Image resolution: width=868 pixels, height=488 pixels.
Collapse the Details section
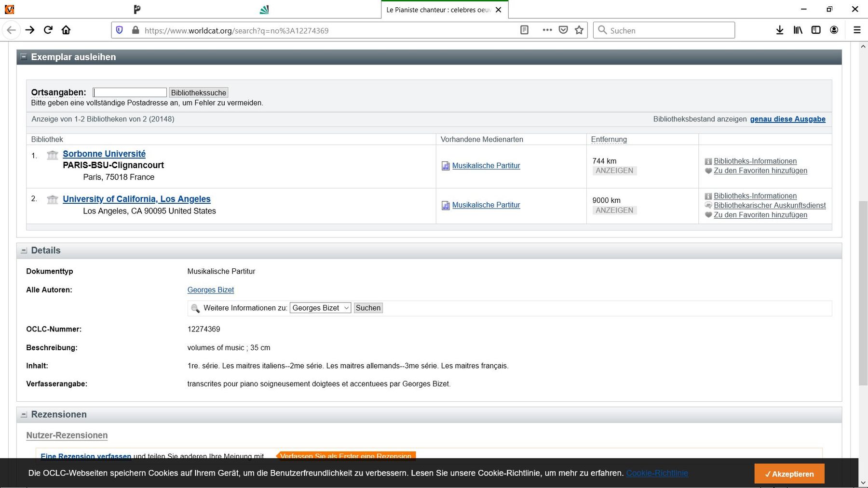tap(24, 251)
